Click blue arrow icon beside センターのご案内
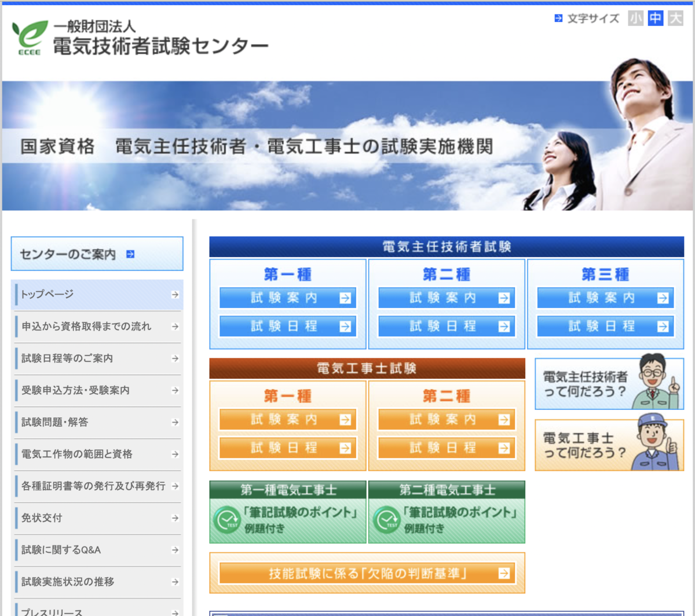Viewport: 695px width, 616px height. 130,254
